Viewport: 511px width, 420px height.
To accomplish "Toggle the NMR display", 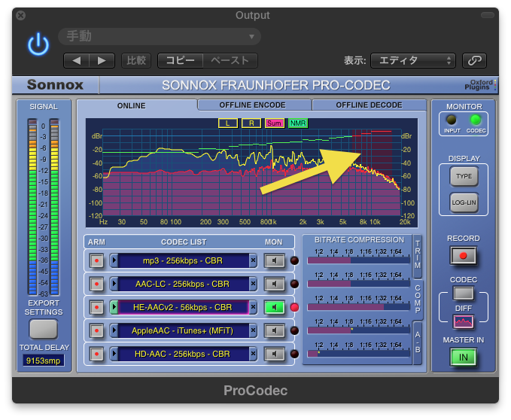I will 298,123.
